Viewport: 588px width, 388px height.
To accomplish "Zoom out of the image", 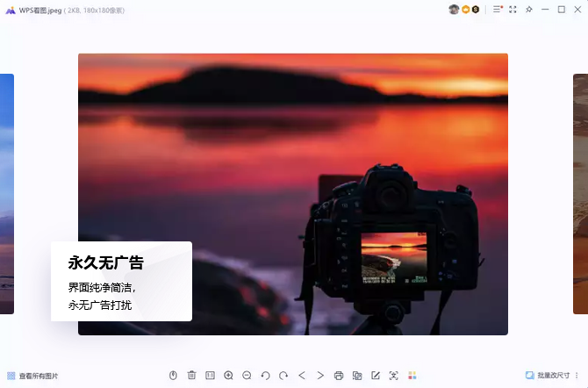I will 247,376.
